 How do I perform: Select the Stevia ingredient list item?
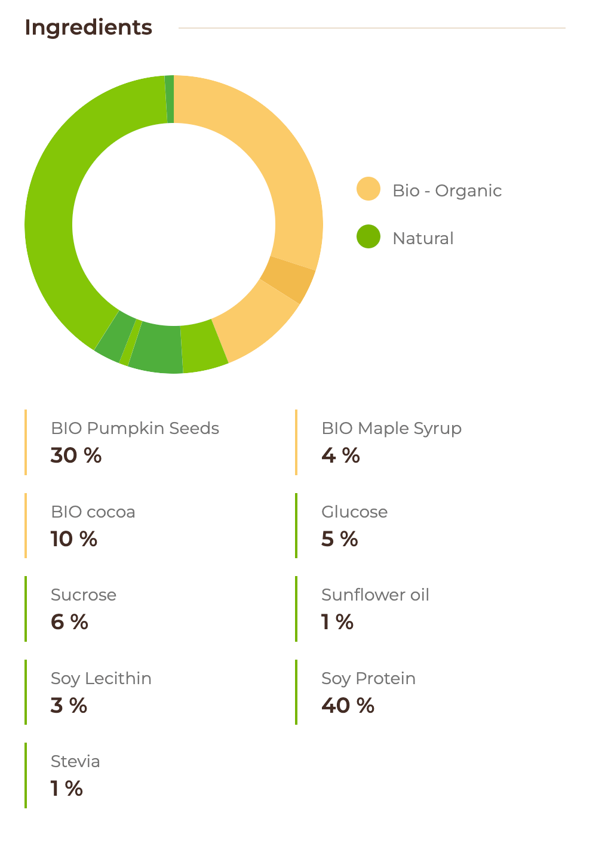[x=75, y=775]
